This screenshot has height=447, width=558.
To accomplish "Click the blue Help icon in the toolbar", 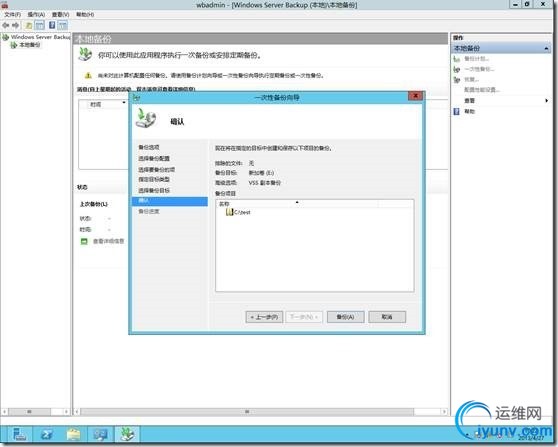I will tap(52, 25).
